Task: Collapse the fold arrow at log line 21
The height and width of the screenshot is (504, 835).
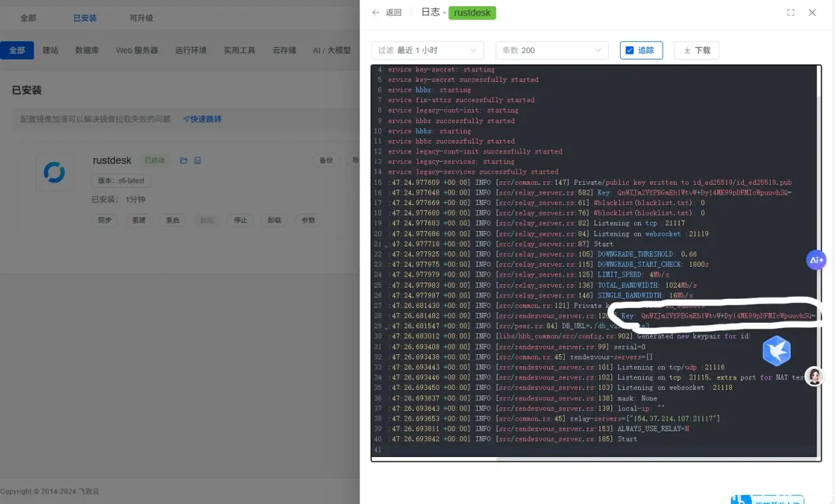Action: [386, 246]
